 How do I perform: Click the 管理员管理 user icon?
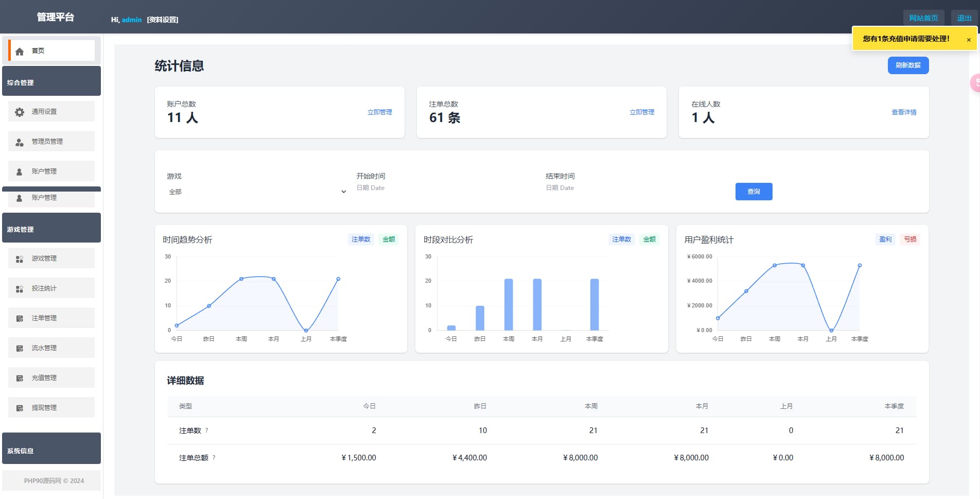[20, 142]
